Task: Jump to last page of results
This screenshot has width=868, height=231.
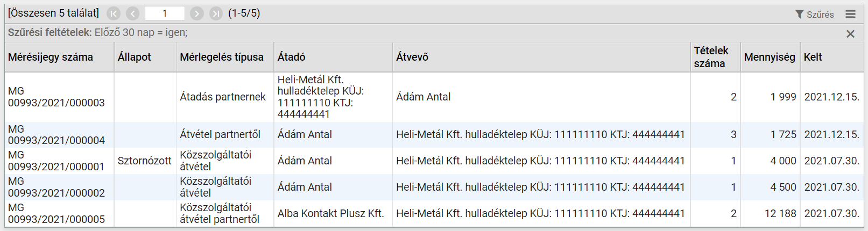Action: pyautogui.click(x=216, y=13)
